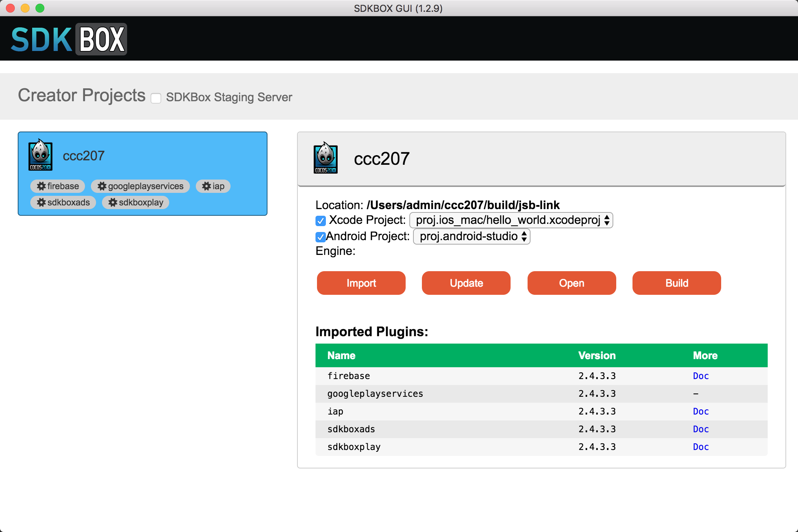This screenshot has width=798, height=532.
Task: Click the firebase gear plugin tag
Action: point(58,186)
